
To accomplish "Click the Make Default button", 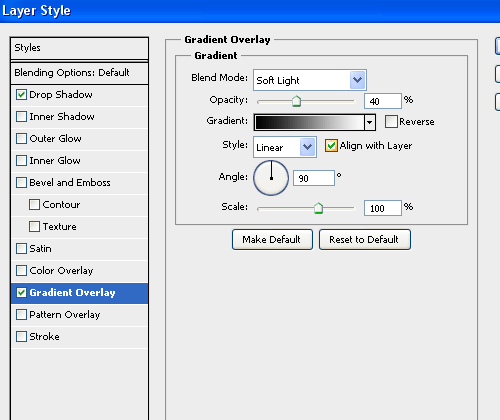I will point(272,239).
